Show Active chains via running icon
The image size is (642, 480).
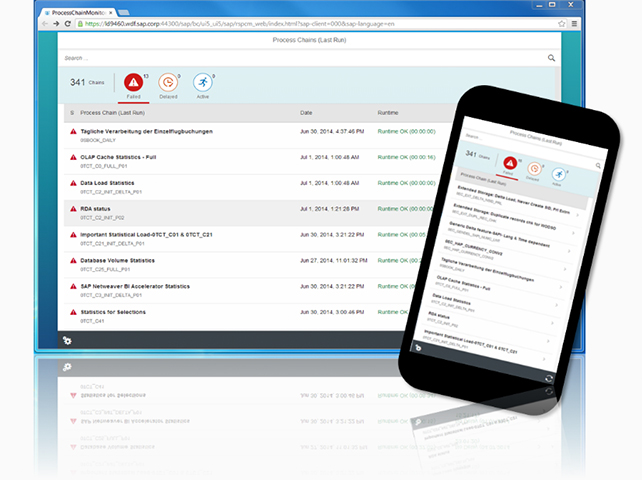[203, 82]
